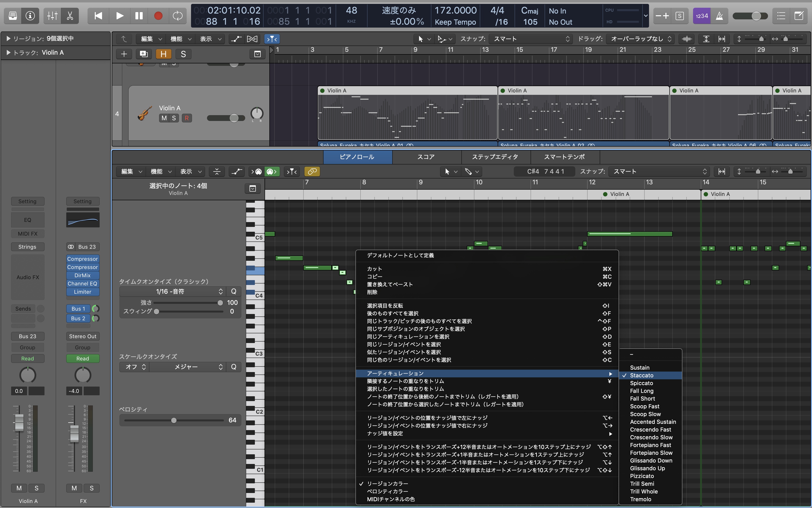Viewport: 812px width, 508px height.
Task: Expand the トラック Violin A section
Action: (8, 52)
